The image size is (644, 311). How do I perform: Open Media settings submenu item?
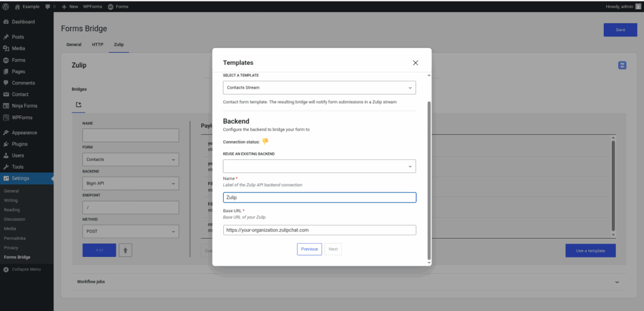pos(10,229)
